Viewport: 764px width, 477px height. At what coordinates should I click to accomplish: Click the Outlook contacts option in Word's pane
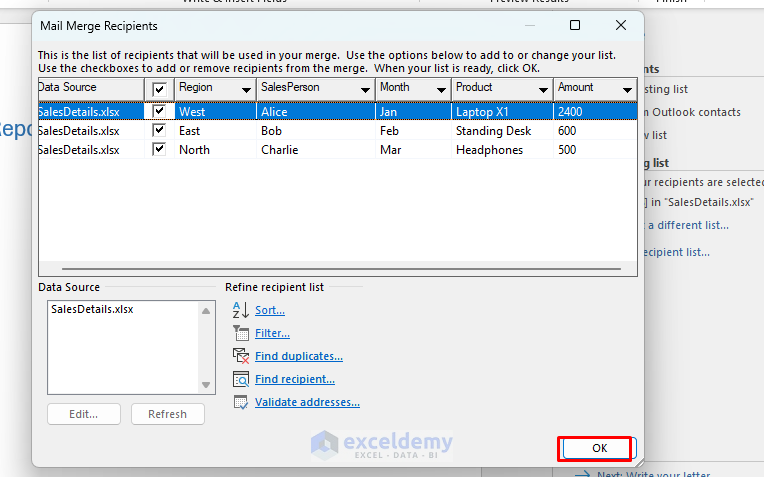click(x=692, y=112)
